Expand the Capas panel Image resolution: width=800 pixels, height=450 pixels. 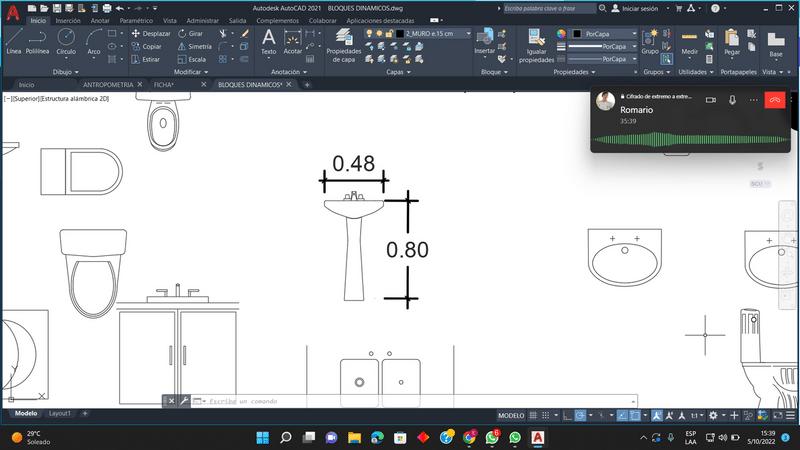click(x=398, y=72)
